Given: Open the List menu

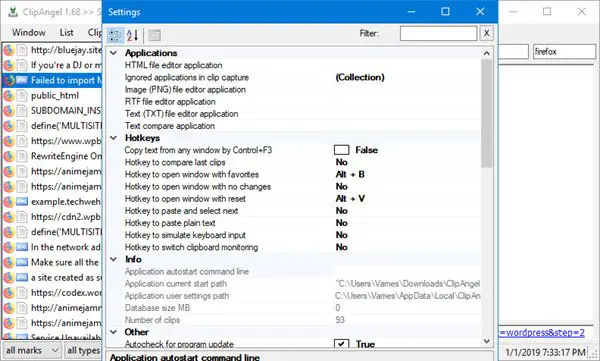Looking at the screenshot, I should click(67, 33).
